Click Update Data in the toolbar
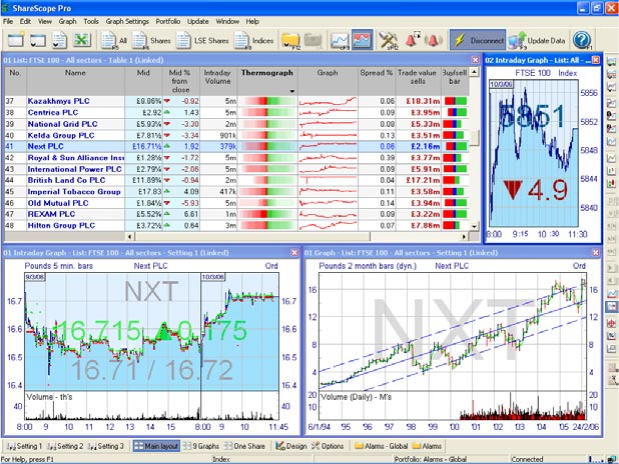 pyautogui.click(x=537, y=40)
